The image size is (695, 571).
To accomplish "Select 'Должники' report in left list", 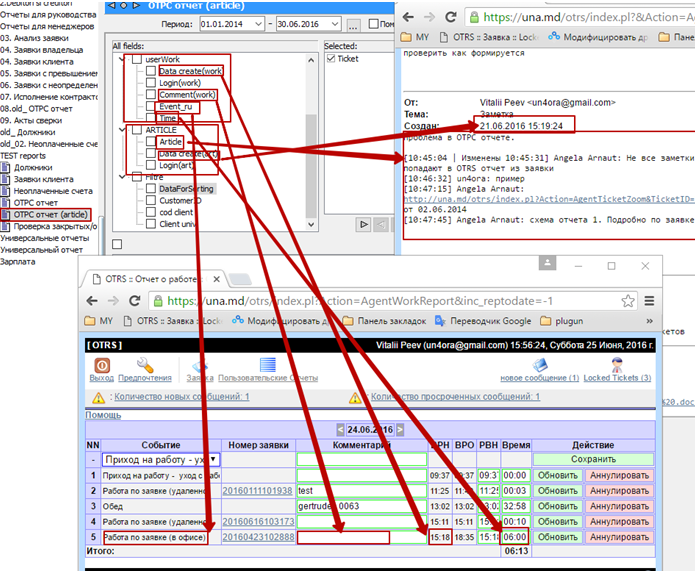I will click(33, 168).
